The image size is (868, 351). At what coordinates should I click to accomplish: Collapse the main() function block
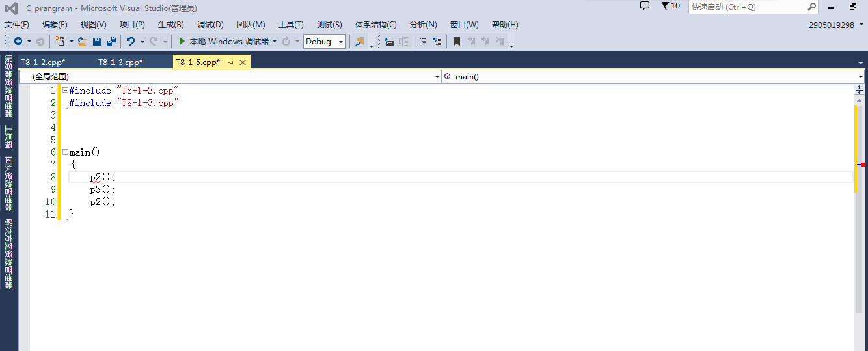click(x=64, y=152)
